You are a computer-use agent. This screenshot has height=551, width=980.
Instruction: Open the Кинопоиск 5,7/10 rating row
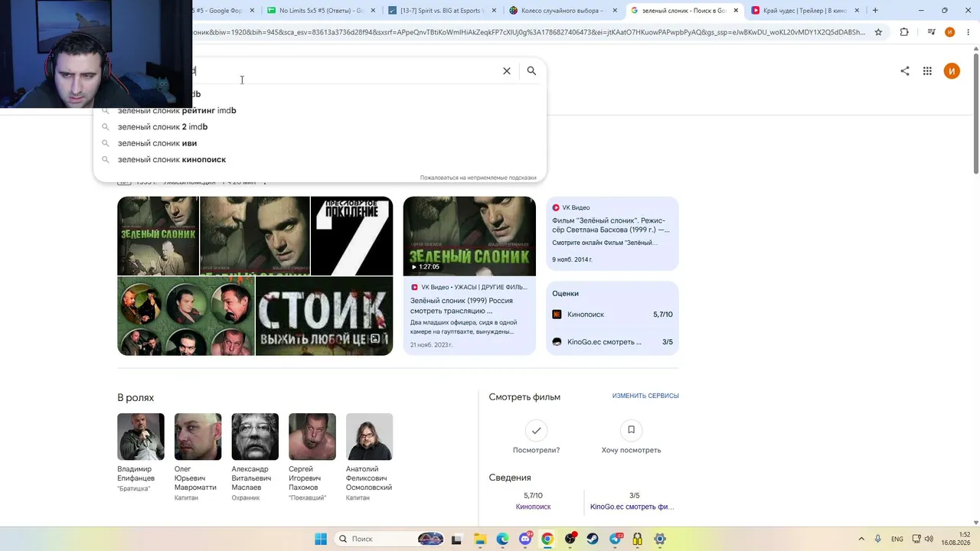click(612, 315)
